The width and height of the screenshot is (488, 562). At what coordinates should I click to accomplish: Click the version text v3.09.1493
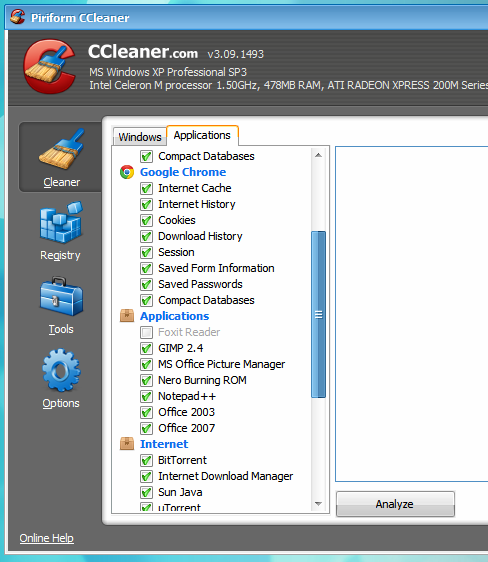(235, 54)
